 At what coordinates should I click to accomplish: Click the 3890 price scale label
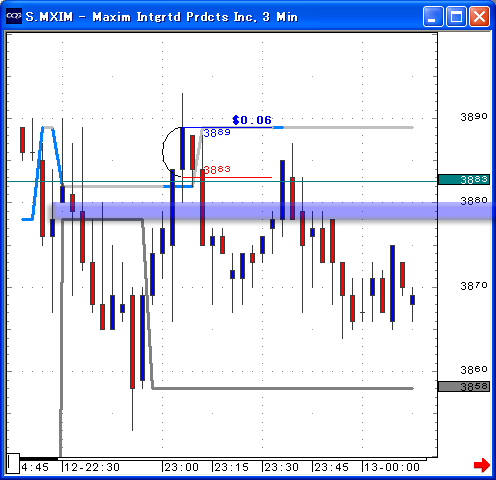(x=474, y=117)
